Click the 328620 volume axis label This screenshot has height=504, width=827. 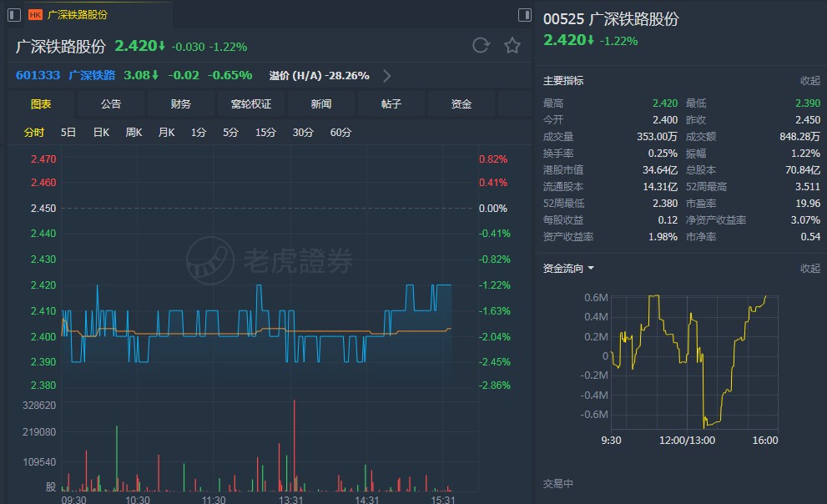click(39, 406)
